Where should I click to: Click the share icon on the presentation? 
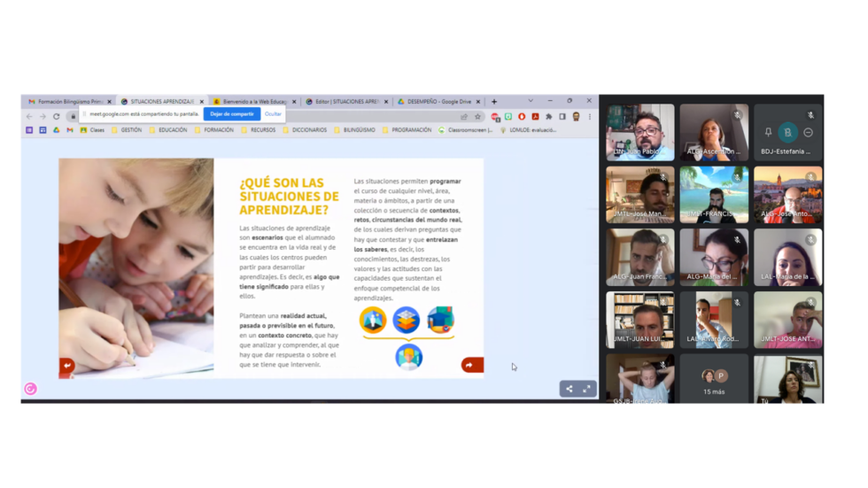point(570,389)
